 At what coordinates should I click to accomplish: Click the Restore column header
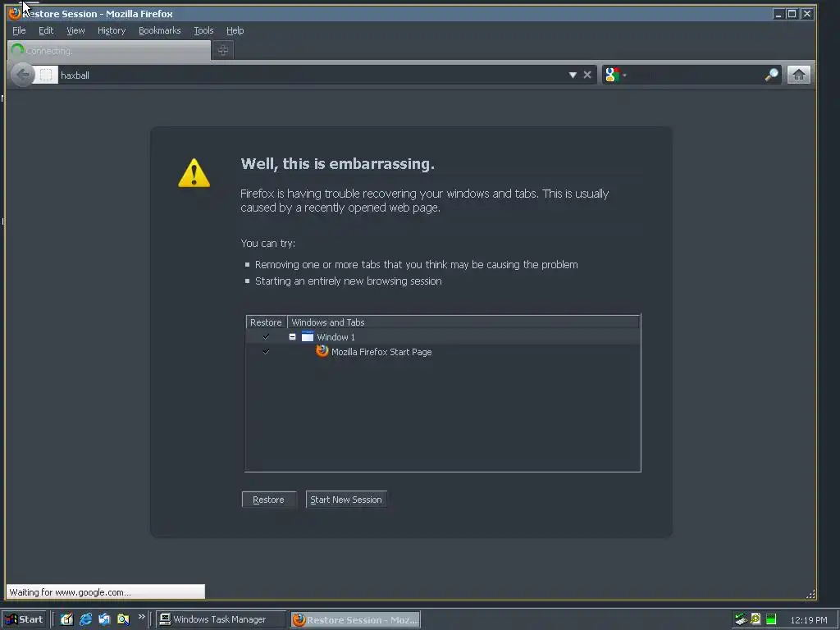(267, 322)
